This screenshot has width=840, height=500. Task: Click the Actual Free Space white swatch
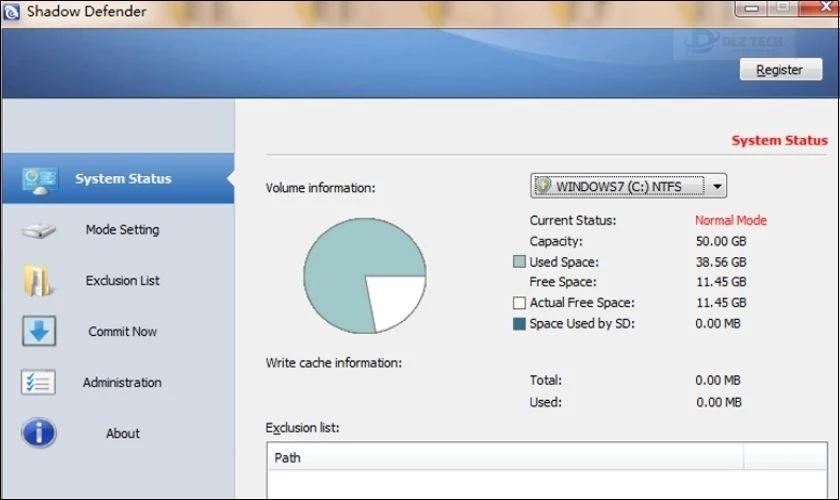519,303
